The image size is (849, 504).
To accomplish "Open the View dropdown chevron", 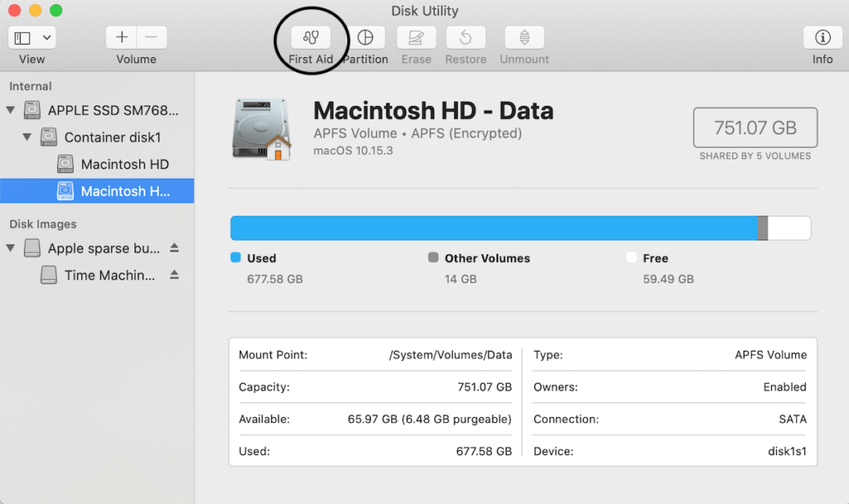I will pyautogui.click(x=47, y=38).
